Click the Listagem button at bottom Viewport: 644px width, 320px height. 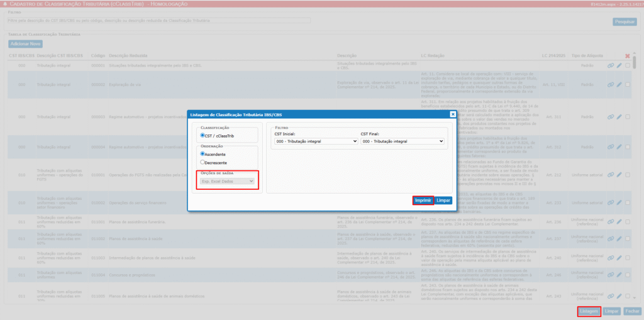[589, 311]
